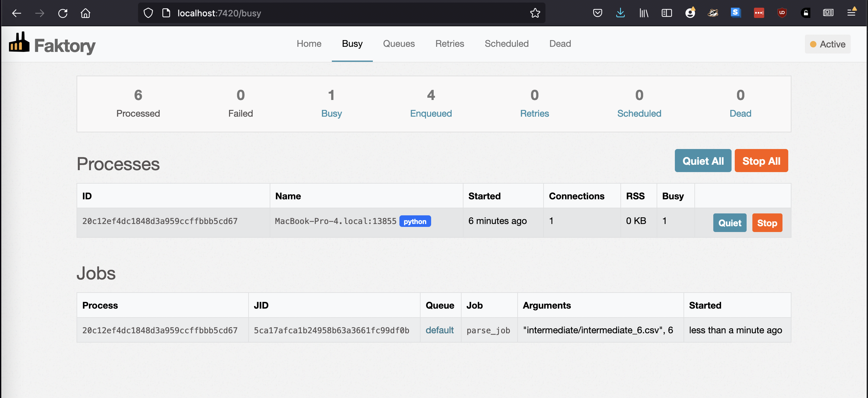The height and width of the screenshot is (398, 868).
Task: Bookmark this page with the star
Action: click(x=535, y=13)
